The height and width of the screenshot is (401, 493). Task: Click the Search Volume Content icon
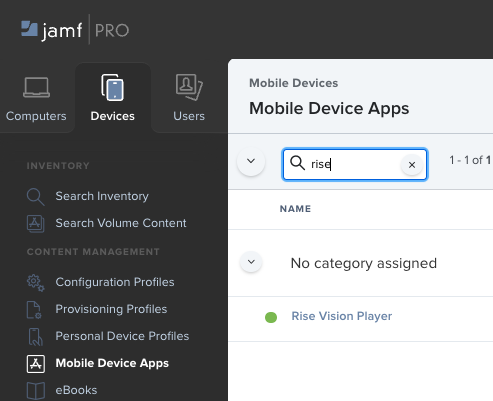pos(35,224)
